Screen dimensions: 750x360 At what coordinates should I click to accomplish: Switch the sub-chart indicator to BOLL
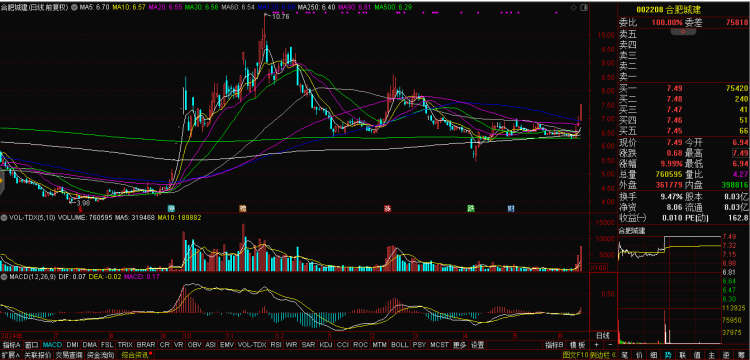(399, 345)
